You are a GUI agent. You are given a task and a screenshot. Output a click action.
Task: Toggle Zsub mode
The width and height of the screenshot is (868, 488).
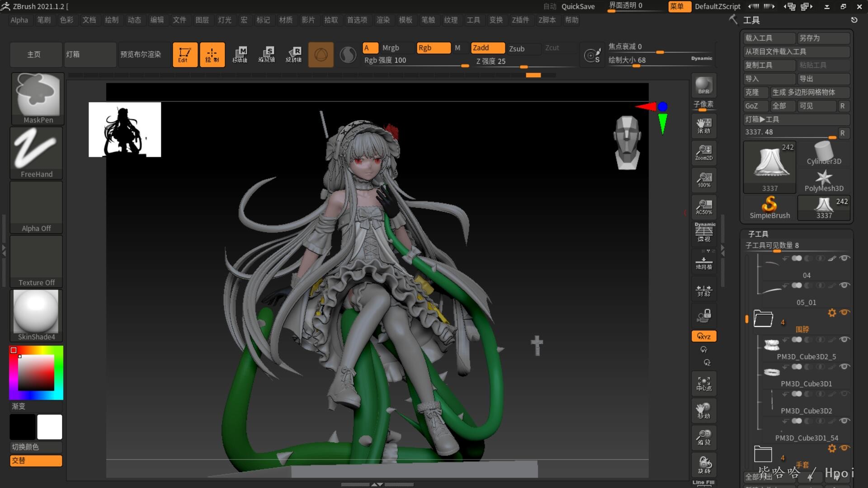(x=524, y=49)
